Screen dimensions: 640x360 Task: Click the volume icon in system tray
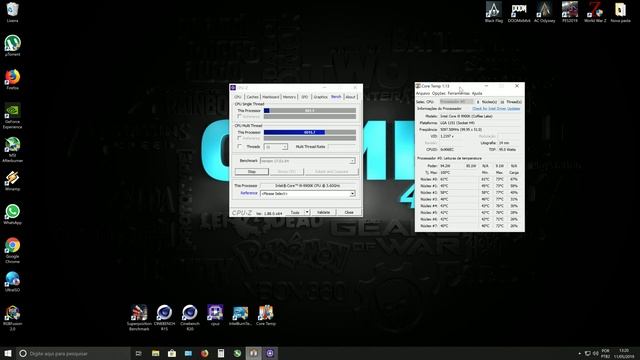click(596, 353)
